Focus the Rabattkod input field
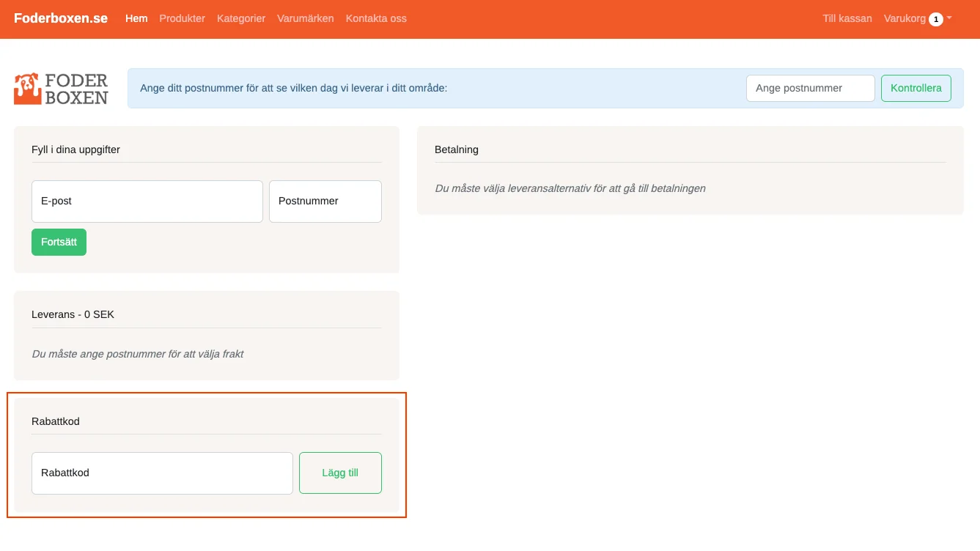980x551 pixels. tap(162, 473)
